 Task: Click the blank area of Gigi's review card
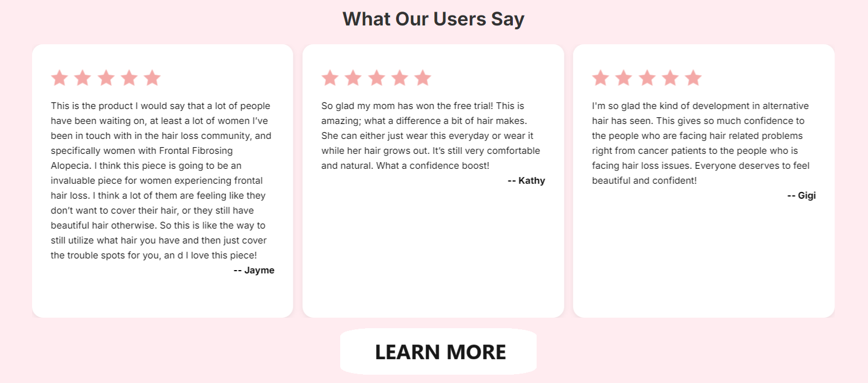704,260
